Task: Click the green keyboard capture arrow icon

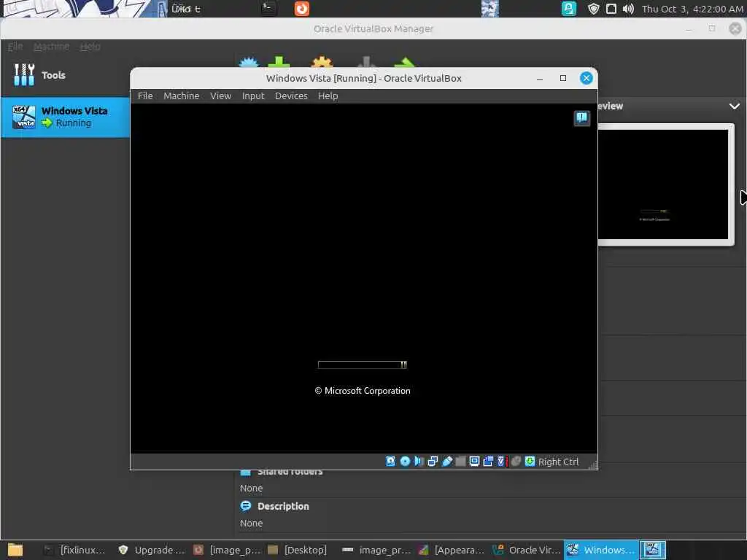Action: (530, 462)
